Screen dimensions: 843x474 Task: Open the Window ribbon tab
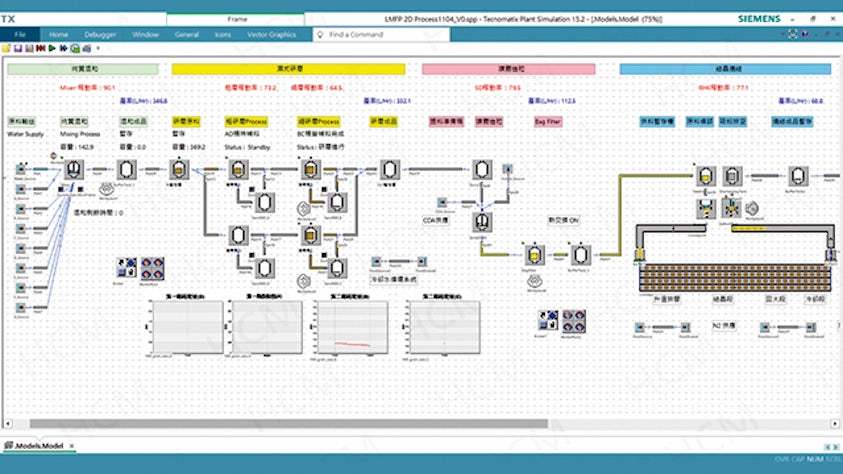[145, 34]
